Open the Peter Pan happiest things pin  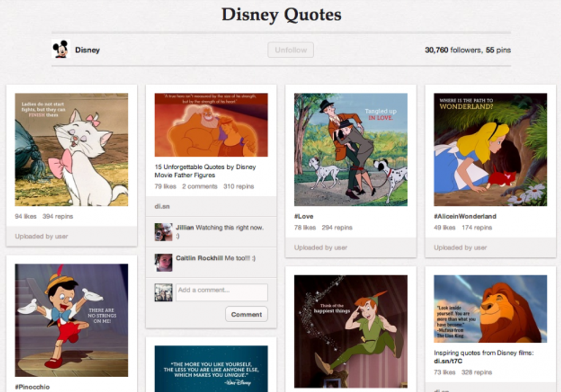coord(351,331)
